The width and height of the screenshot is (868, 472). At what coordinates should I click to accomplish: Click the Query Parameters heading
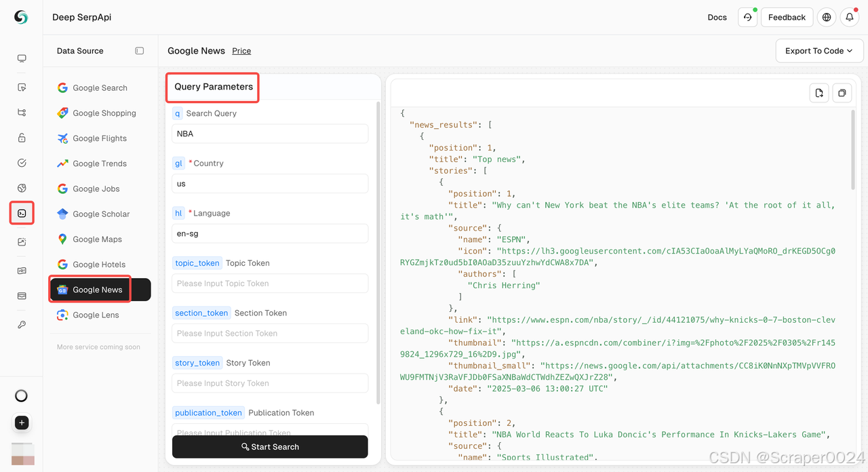tap(214, 87)
